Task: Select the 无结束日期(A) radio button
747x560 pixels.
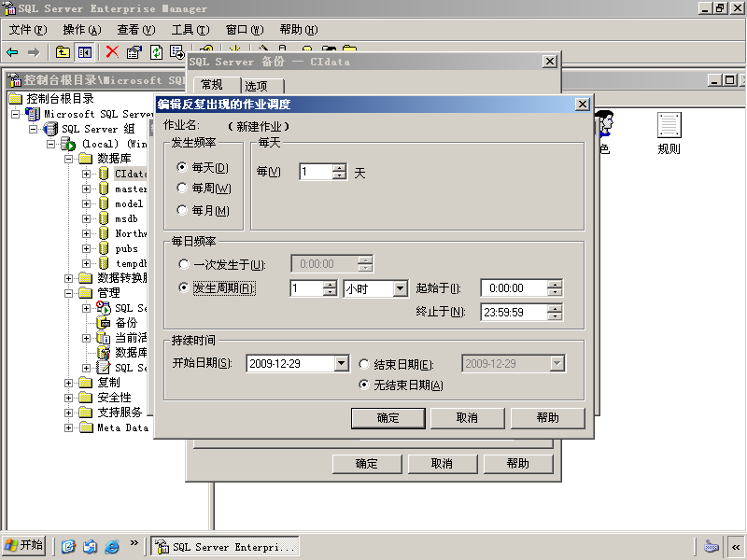Action: (x=364, y=385)
